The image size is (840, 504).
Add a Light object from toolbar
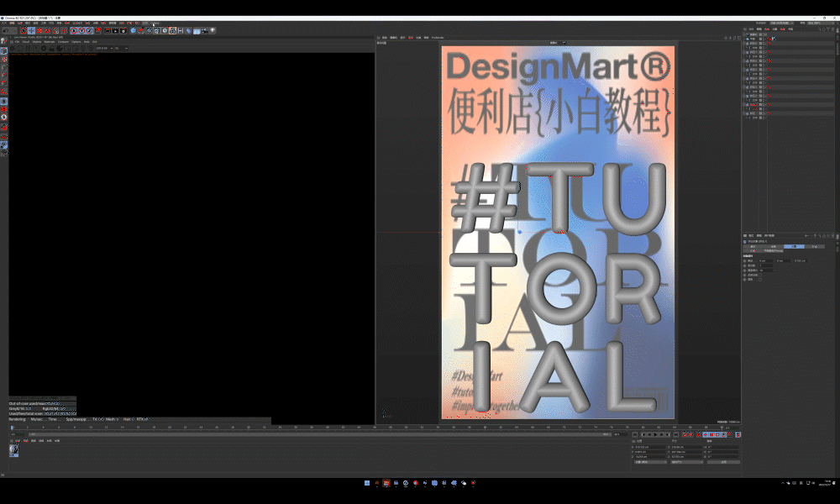click(x=213, y=31)
